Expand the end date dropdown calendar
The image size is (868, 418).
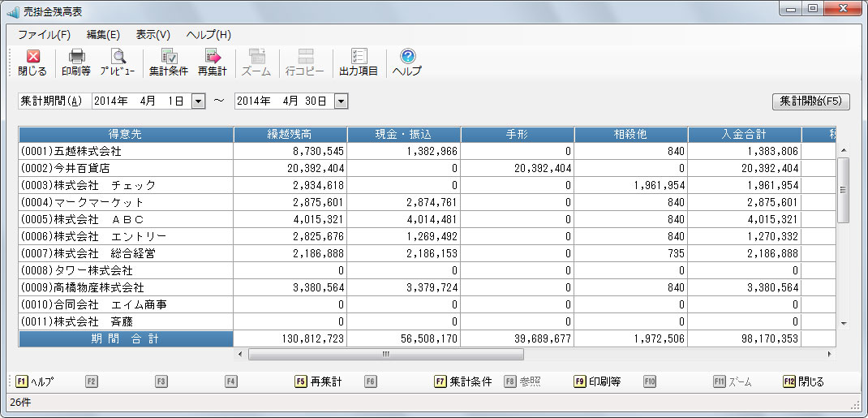tap(341, 101)
